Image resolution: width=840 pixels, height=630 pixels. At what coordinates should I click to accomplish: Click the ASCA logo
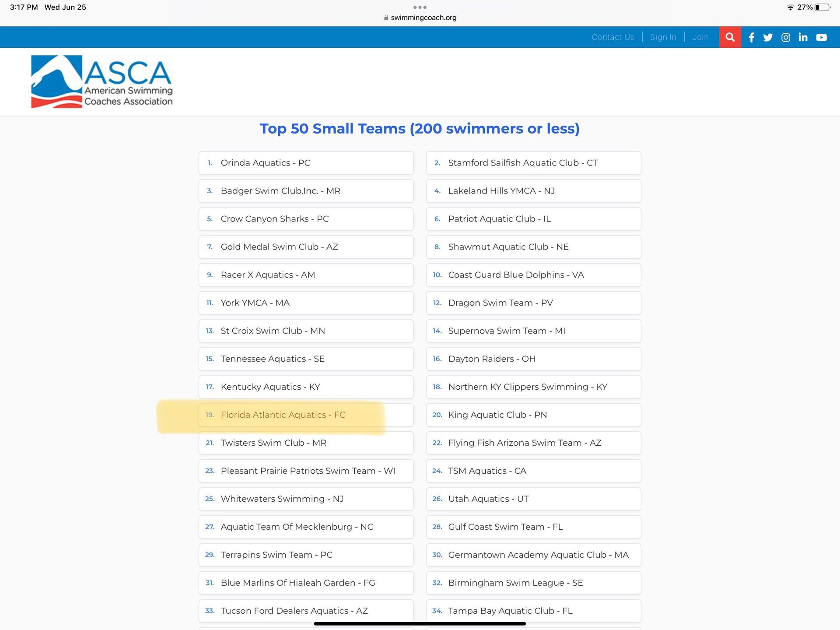click(101, 81)
